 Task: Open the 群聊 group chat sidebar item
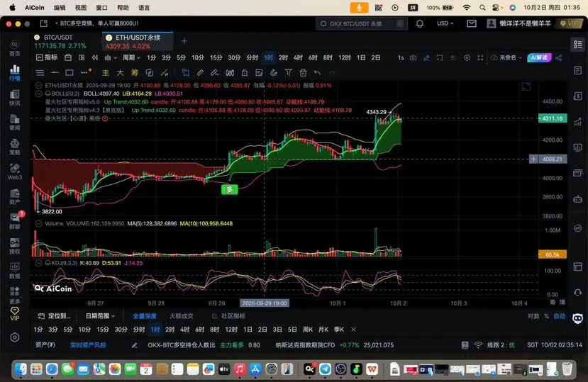coord(15,221)
